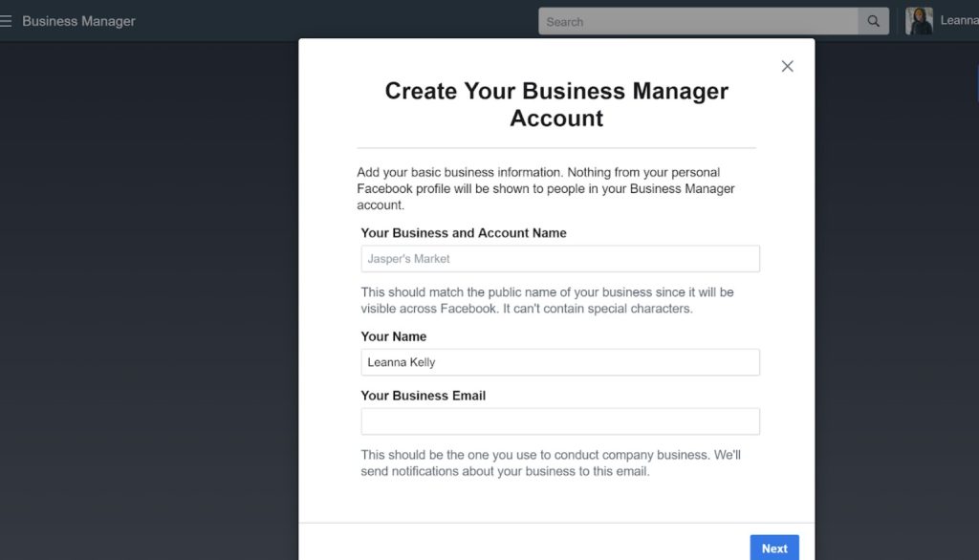Click the profile avatar picture

[x=919, y=21]
